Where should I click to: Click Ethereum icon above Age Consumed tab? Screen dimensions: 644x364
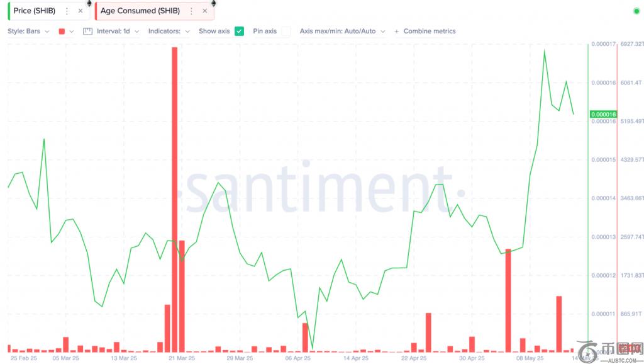pos(213,3)
